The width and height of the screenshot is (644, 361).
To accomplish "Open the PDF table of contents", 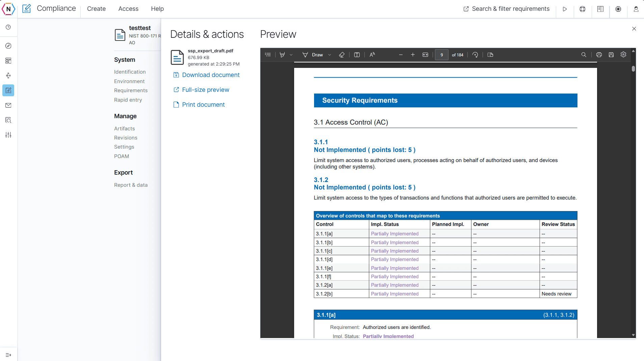I will point(268,55).
